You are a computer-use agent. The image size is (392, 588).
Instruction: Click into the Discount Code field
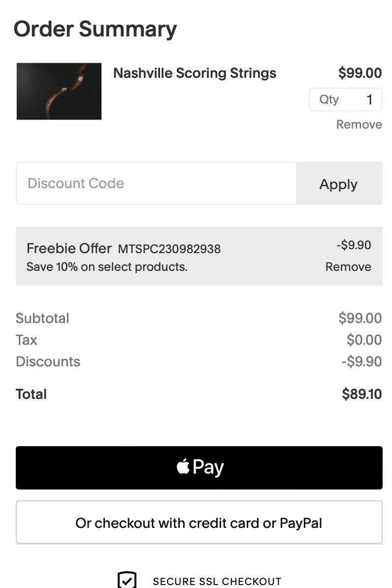click(156, 183)
